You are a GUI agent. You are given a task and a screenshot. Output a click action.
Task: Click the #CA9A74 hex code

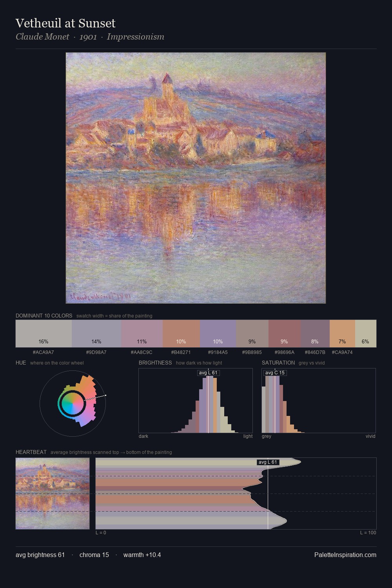342,352
